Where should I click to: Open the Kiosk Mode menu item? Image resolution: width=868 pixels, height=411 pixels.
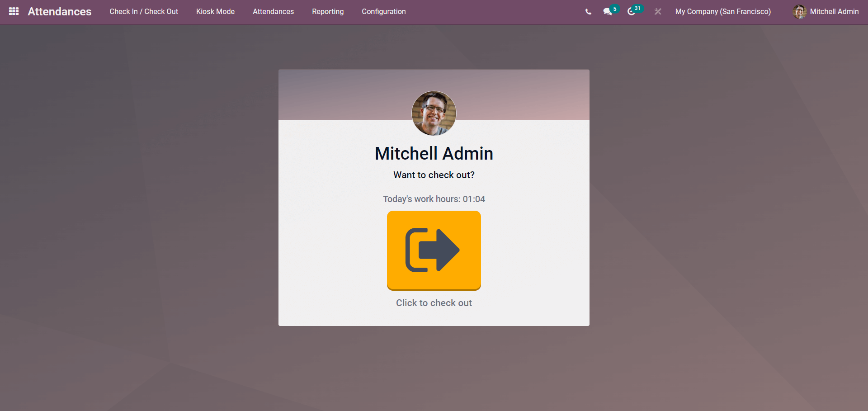[x=215, y=11]
